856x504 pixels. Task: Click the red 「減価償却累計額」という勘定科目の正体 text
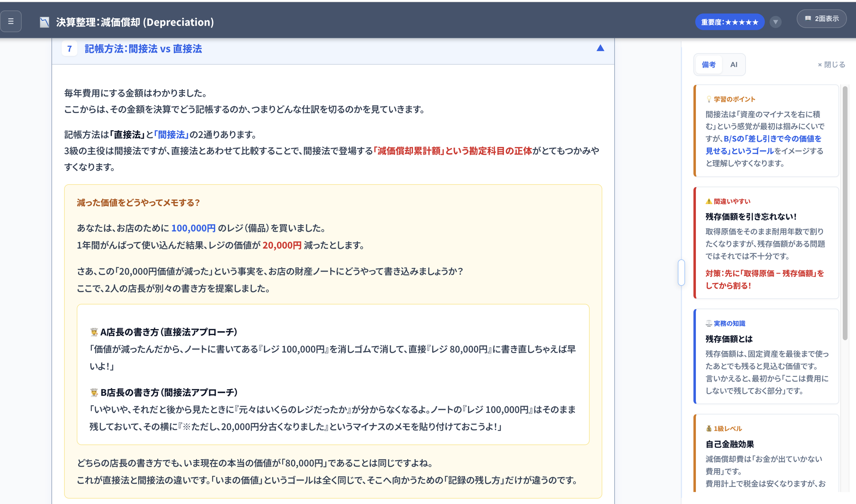[x=452, y=151]
